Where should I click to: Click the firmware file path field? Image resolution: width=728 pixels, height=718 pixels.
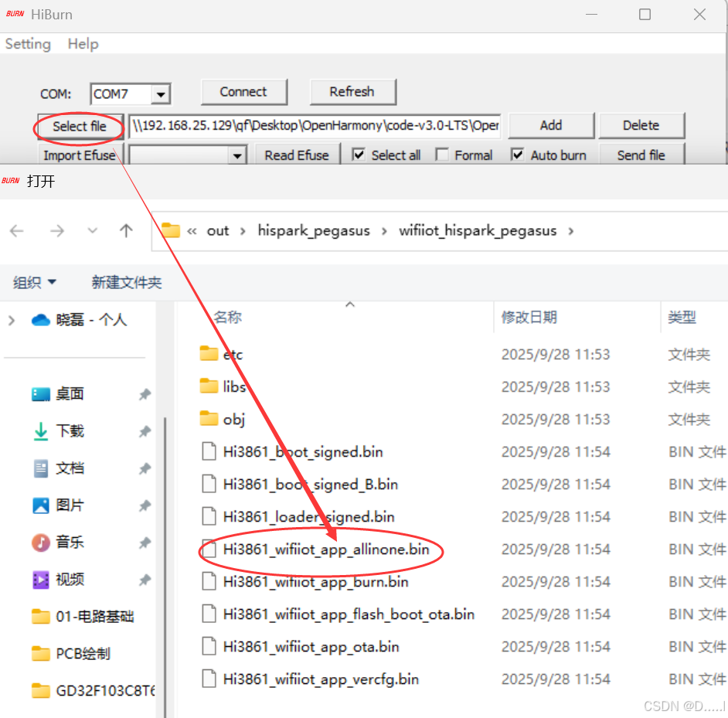pos(315,126)
